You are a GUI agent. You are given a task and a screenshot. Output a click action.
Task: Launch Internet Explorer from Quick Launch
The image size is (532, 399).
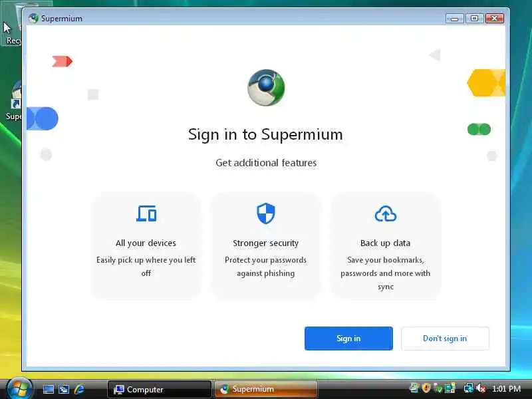tap(79, 389)
